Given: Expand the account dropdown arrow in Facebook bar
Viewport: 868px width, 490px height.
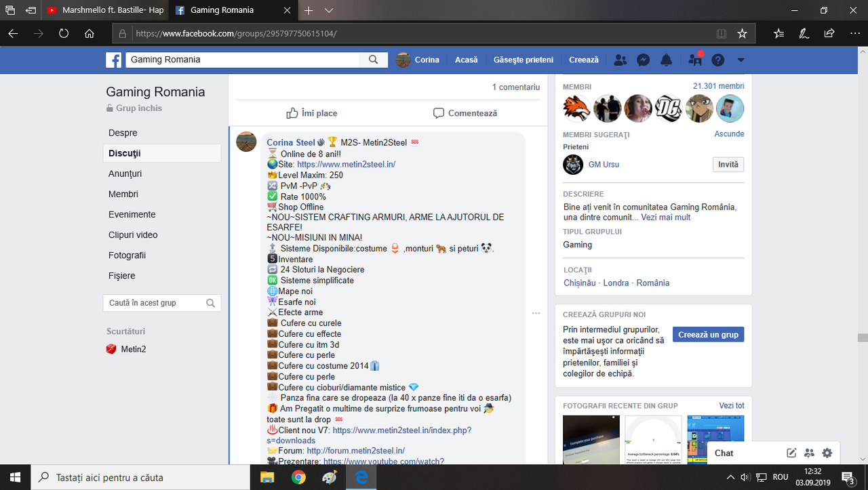Looking at the screenshot, I should (x=741, y=60).
